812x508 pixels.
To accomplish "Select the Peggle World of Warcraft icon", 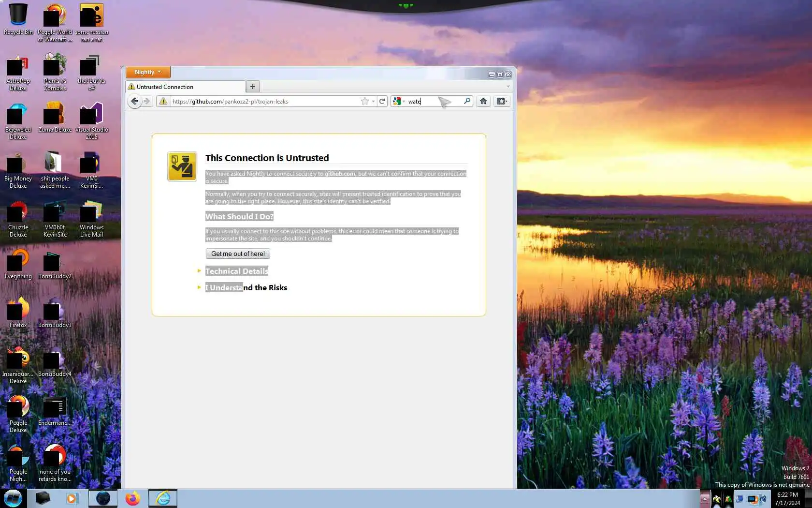I will [55, 23].
